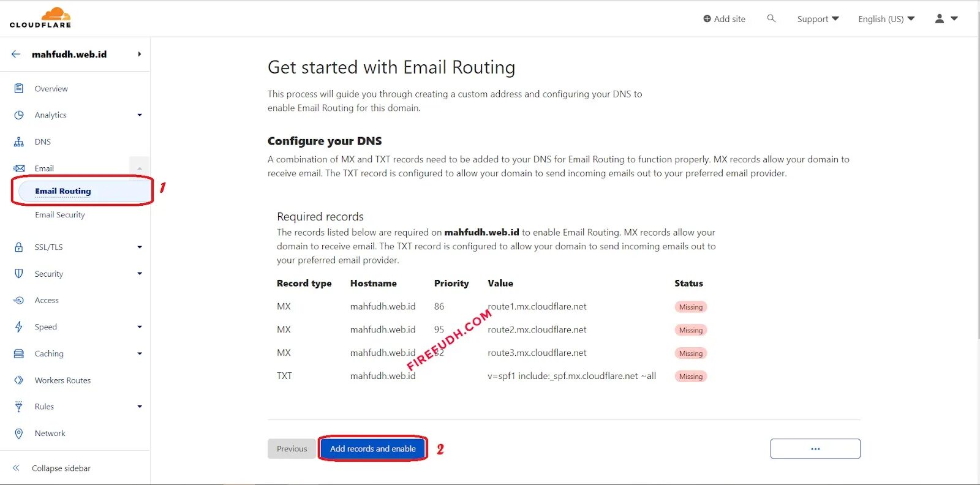Click the Add site link
The width and height of the screenshot is (980, 485).
725,19
